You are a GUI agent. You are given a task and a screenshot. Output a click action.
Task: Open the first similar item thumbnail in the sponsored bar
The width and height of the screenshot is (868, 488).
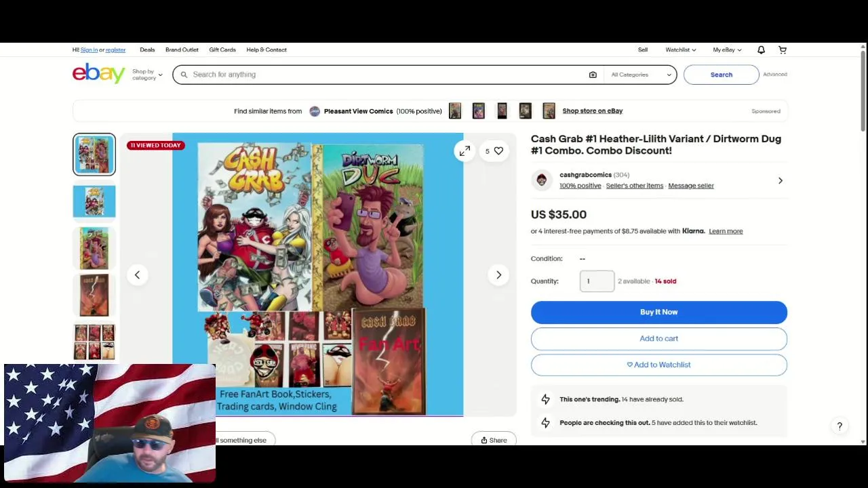[455, 111]
